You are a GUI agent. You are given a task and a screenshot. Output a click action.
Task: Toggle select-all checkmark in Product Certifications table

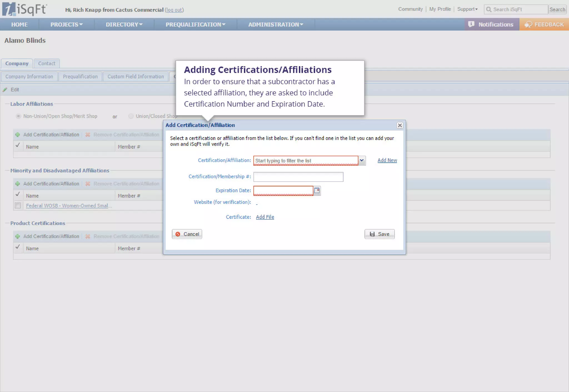coord(18,247)
